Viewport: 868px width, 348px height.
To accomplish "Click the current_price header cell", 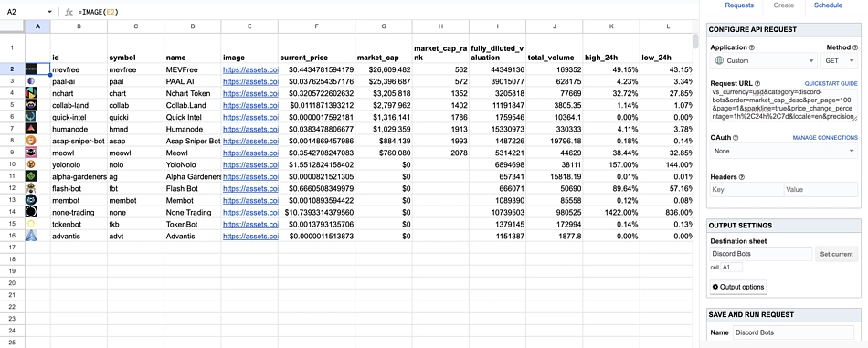I will (x=317, y=48).
